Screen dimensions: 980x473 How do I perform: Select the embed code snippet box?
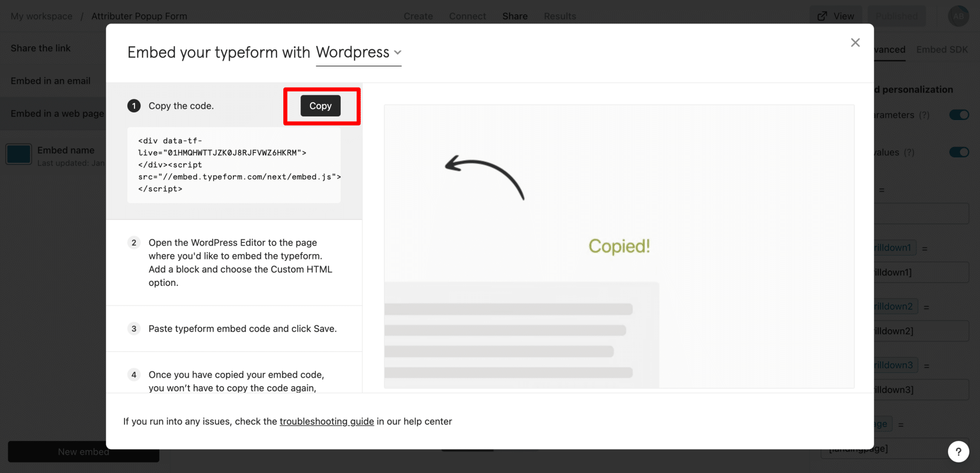point(234,165)
